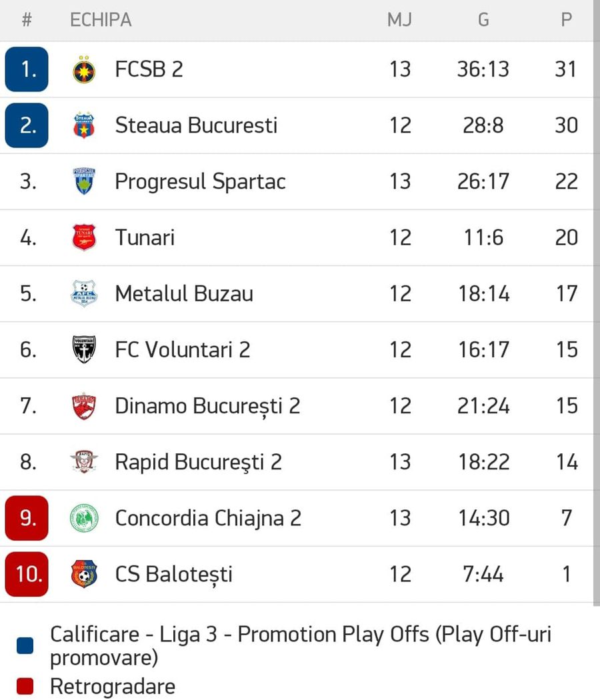Click the G goals column header
The width and height of the screenshot is (600, 700).
tap(483, 20)
